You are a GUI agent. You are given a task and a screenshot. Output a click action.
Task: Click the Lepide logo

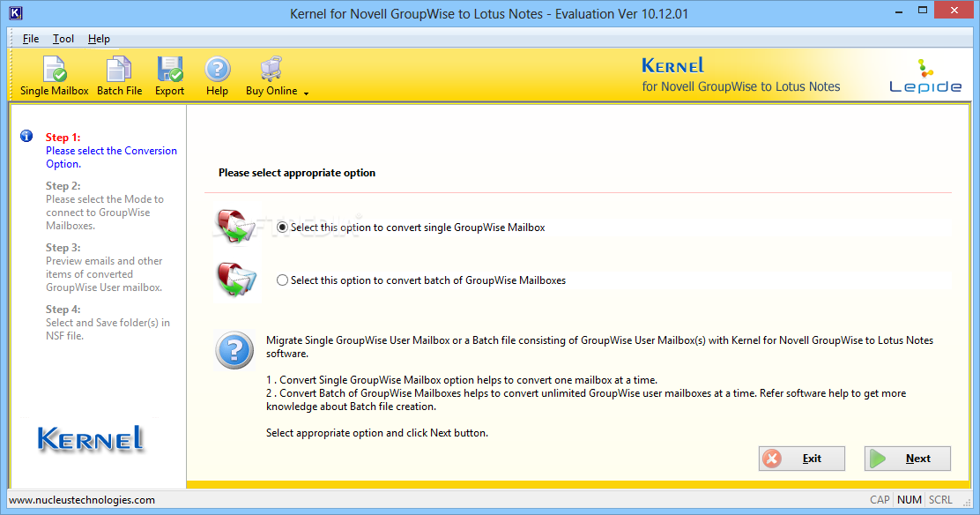point(925,77)
